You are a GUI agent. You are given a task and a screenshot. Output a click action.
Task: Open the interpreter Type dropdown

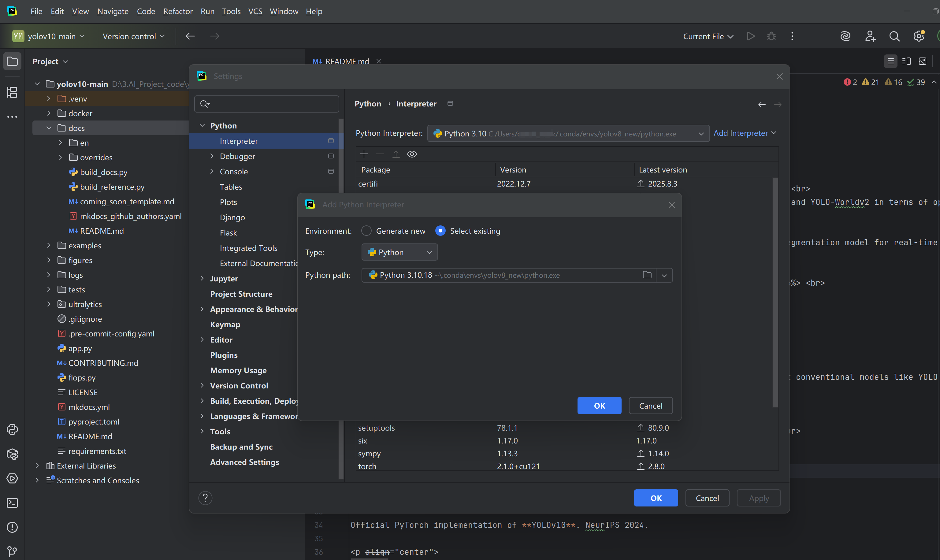coord(429,252)
